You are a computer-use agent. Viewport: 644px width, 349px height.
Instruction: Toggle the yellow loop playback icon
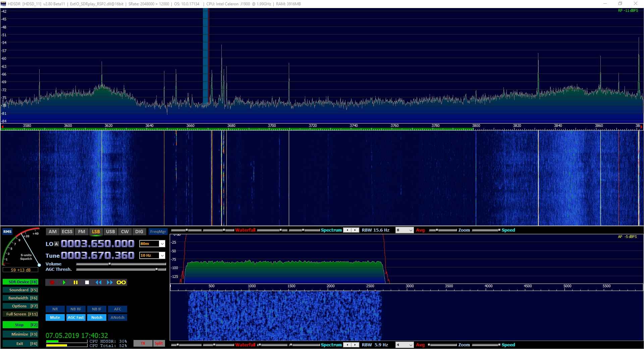tap(121, 282)
